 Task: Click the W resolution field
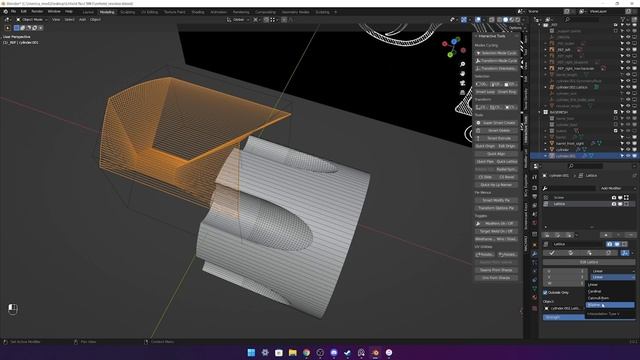tap(564, 283)
